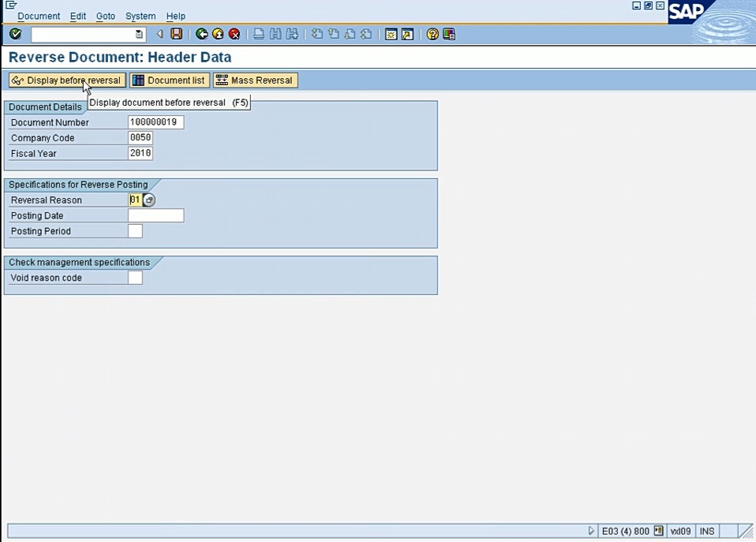The height and width of the screenshot is (542, 756).
Task: Click the Company Code field
Action: 140,137
